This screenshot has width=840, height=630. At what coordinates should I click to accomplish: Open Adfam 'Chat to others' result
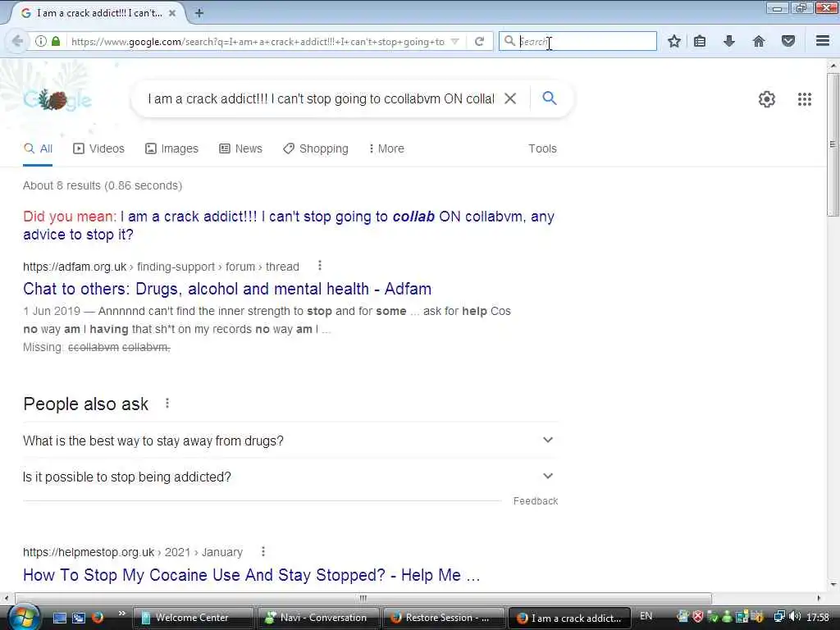pyautogui.click(x=227, y=289)
